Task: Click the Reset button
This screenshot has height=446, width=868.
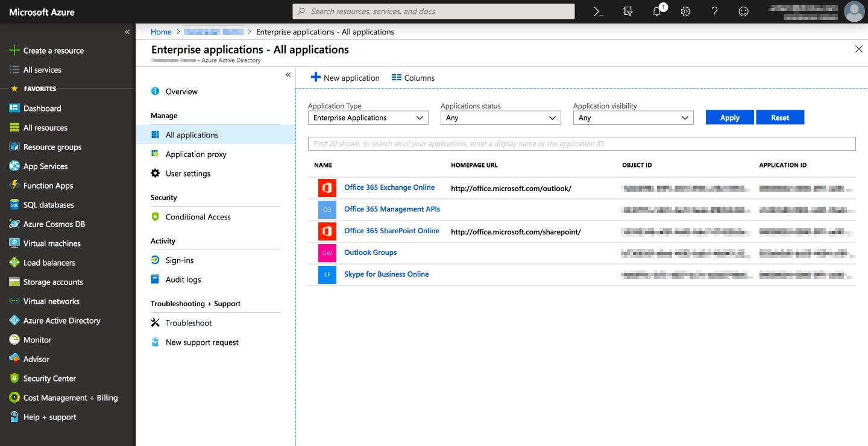Action: tap(780, 118)
